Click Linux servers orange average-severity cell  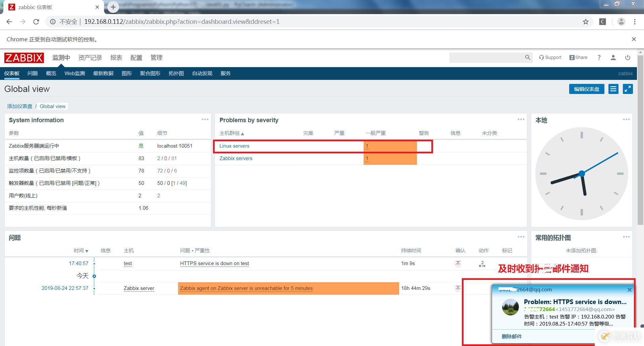tap(390, 146)
